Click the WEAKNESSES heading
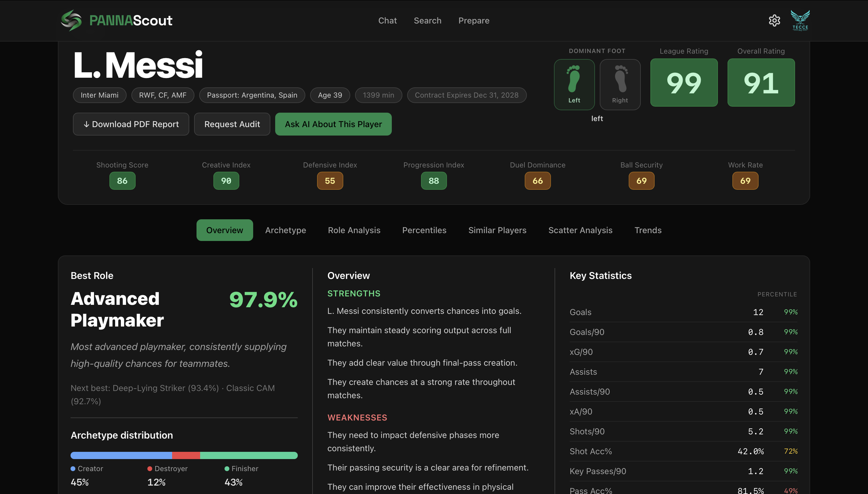868x494 pixels. coord(357,418)
